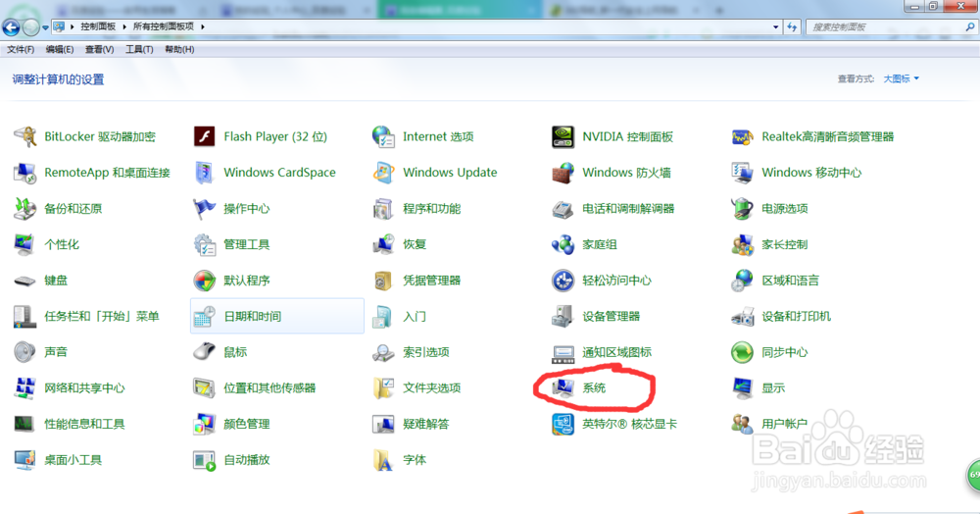Open 通知区域图标 link
The image size is (980, 514).
(x=616, y=352)
